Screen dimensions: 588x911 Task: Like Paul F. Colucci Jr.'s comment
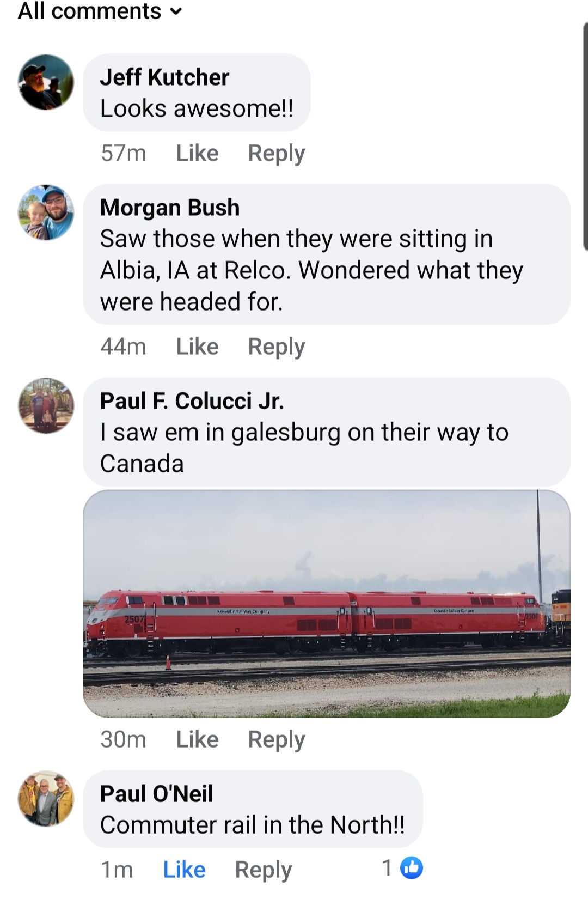click(197, 739)
